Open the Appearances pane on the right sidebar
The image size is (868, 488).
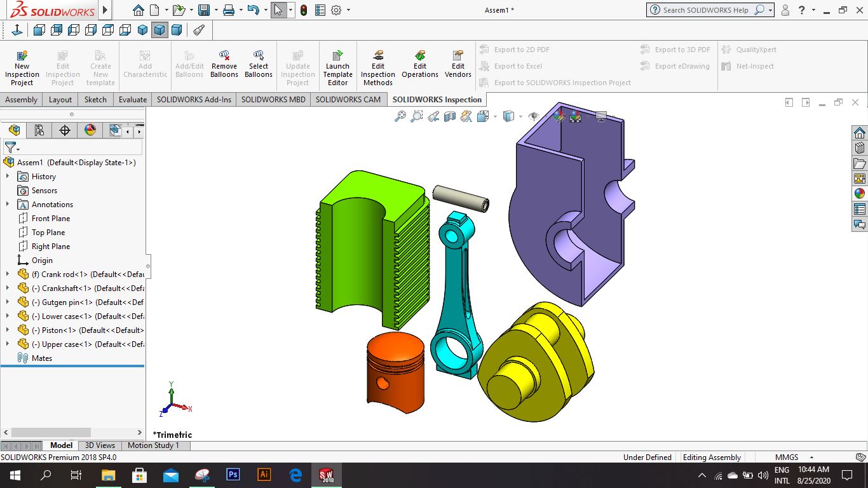860,194
